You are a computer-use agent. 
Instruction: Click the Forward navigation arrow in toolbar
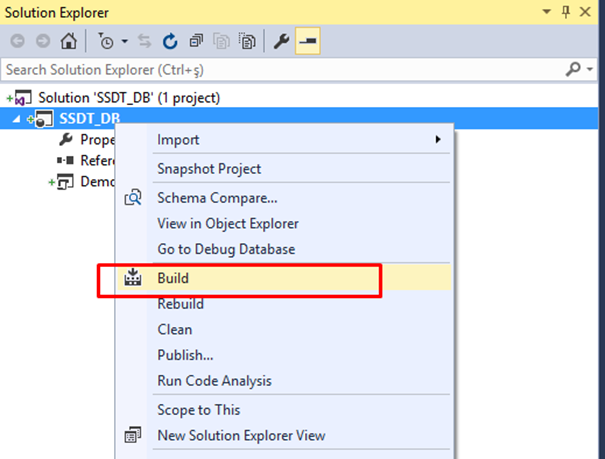(x=43, y=41)
